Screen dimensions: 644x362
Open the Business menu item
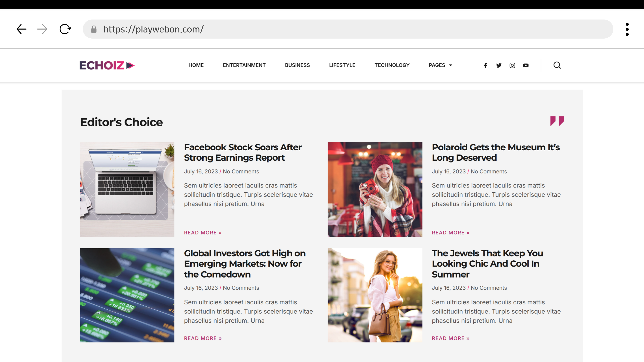click(x=297, y=65)
